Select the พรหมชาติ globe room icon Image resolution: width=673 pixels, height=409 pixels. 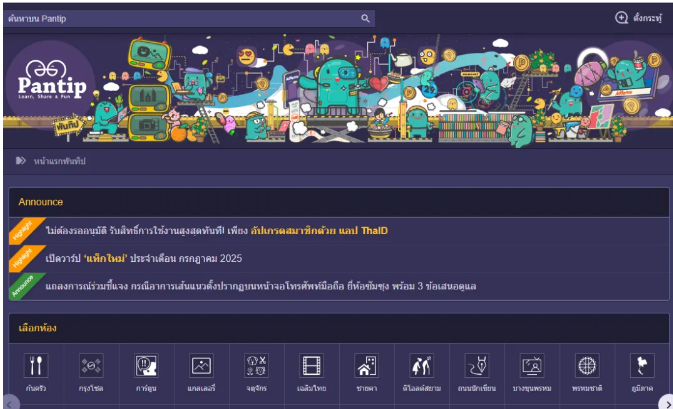coord(586,368)
